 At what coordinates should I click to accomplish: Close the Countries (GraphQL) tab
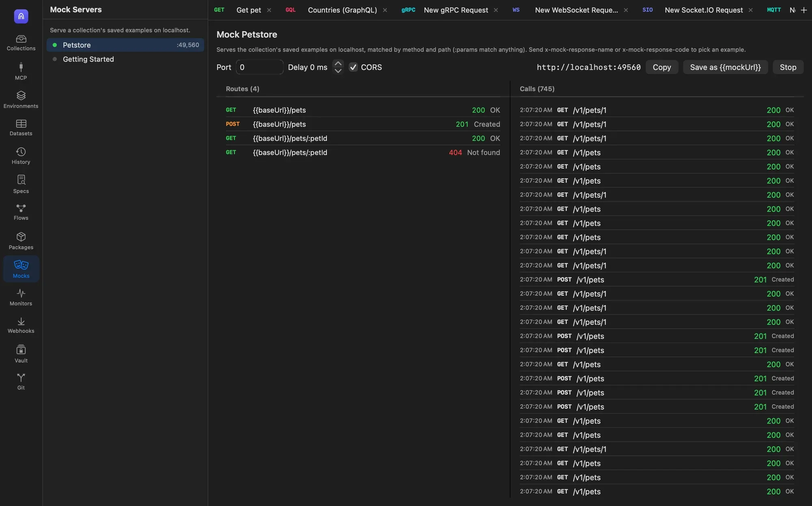(x=385, y=10)
